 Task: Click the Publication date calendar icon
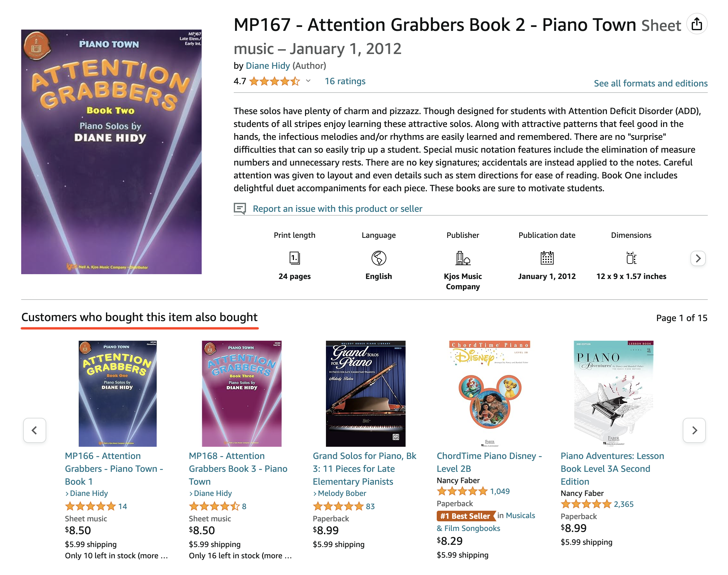pos(547,258)
